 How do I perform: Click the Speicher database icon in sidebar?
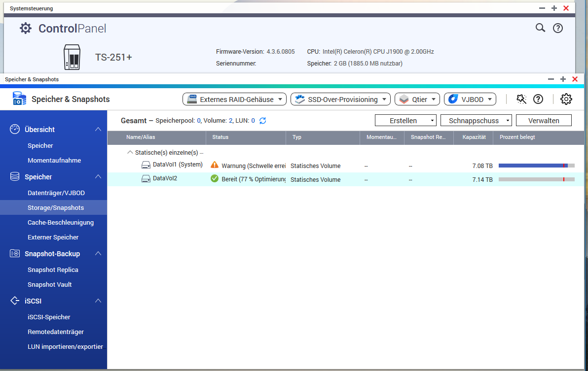(15, 177)
